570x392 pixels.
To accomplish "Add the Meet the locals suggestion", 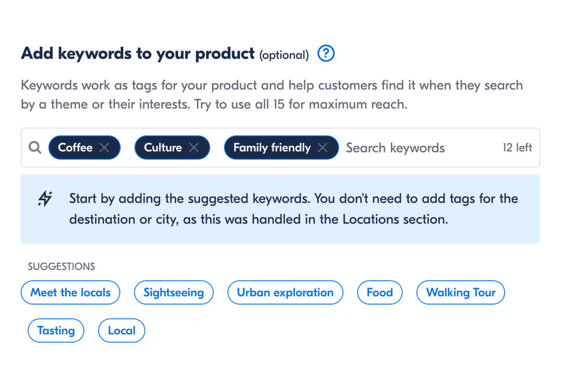I will click(70, 292).
